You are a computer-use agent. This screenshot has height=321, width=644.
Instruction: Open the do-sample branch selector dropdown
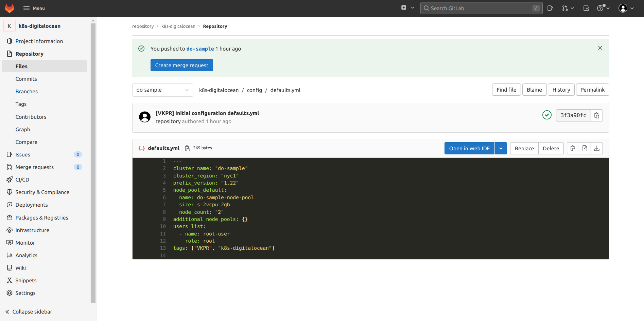click(x=163, y=90)
